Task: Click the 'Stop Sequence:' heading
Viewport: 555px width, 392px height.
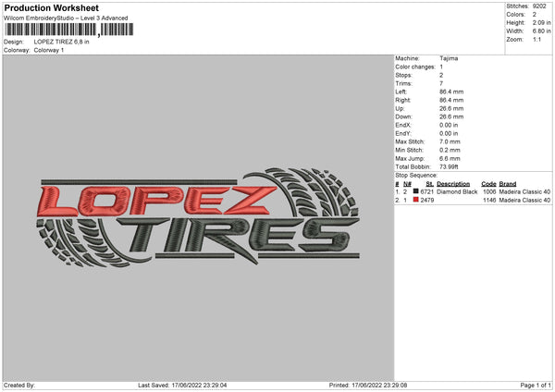Action: tap(416, 176)
